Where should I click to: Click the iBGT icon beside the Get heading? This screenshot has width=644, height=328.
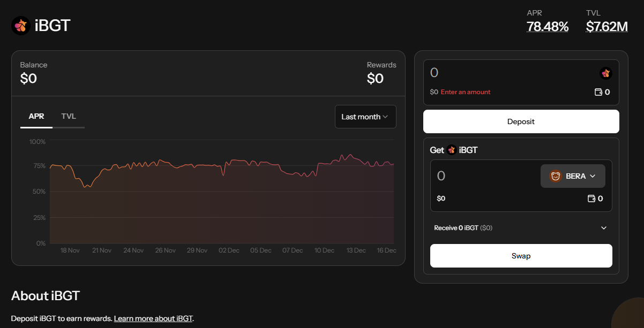pyautogui.click(x=451, y=150)
